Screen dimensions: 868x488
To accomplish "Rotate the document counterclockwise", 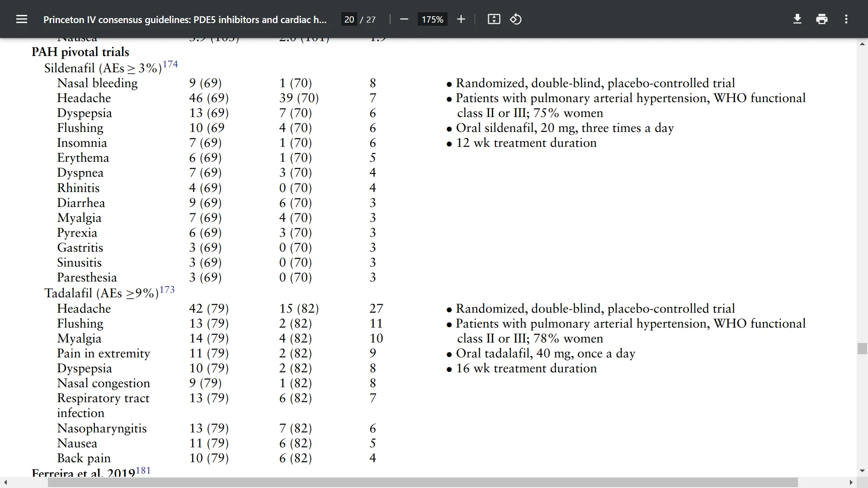I will [x=516, y=19].
